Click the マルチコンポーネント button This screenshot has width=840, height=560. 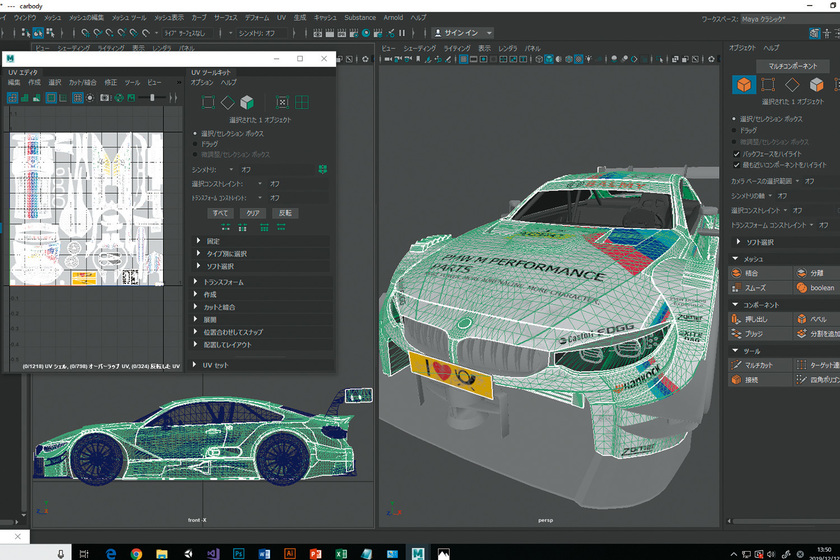click(x=784, y=66)
